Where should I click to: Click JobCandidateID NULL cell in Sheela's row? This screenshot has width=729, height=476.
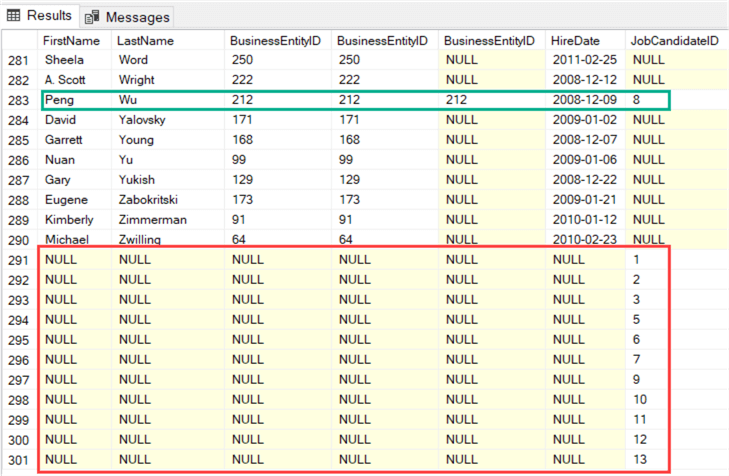click(x=676, y=60)
